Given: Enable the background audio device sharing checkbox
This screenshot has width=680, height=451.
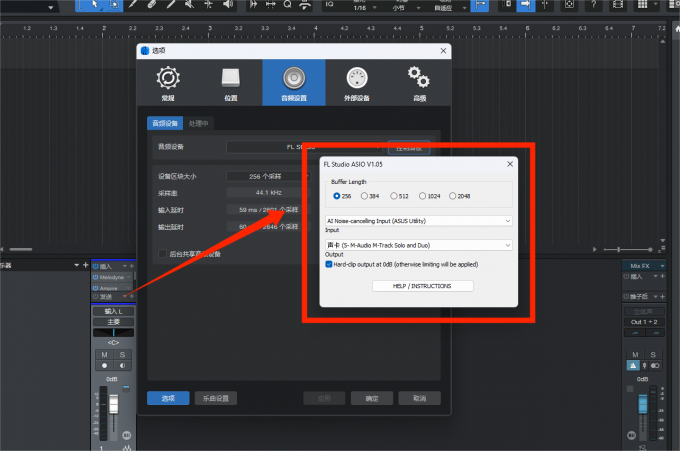Looking at the screenshot, I should pyautogui.click(x=162, y=253).
